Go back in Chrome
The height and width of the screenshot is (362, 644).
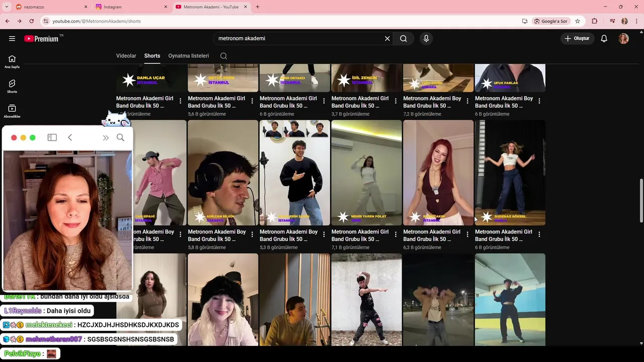tap(7, 21)
